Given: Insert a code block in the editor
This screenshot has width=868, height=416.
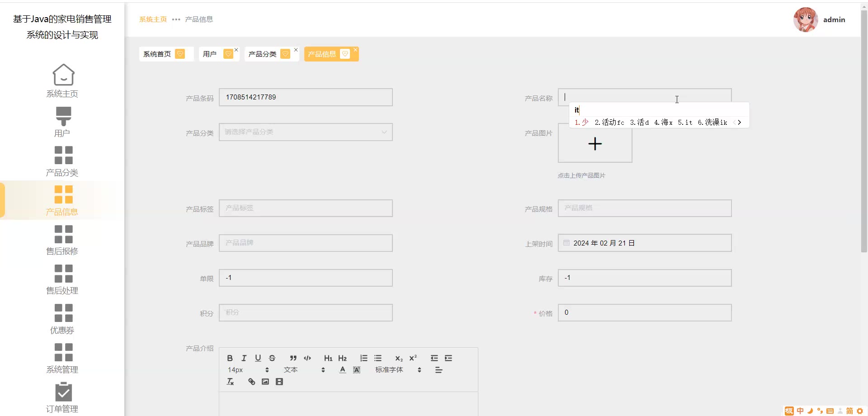Looking at the screenshot, I should 307,358.
